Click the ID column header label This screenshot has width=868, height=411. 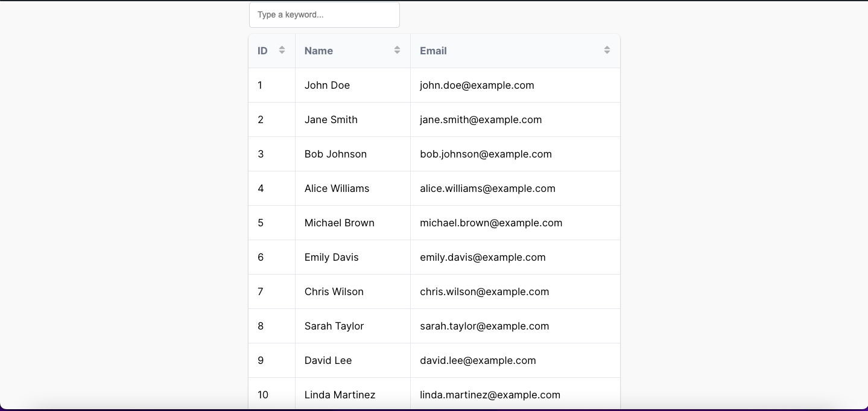[262, 51]
